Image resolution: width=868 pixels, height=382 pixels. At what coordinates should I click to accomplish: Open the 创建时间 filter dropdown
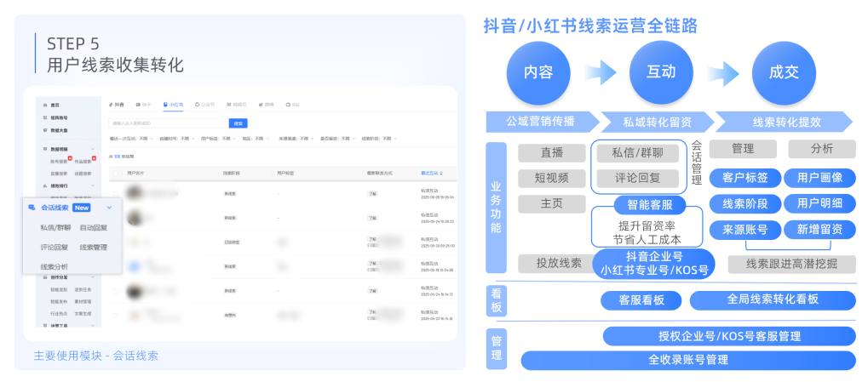[x=176, y=139]
